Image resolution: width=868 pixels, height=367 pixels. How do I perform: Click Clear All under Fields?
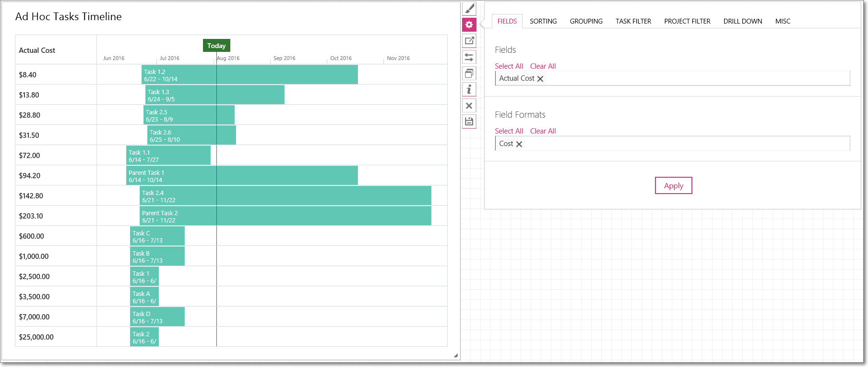pyautogui.click(x=543, y=66)
